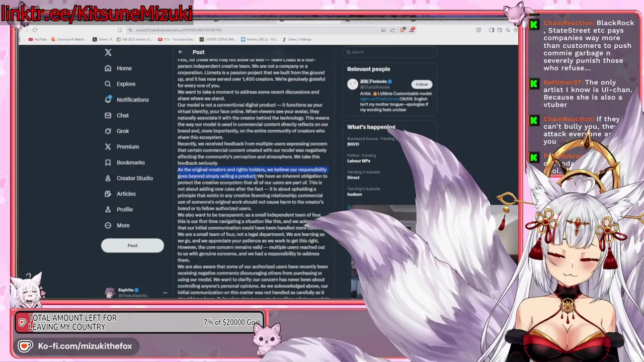Click the Explore magnifier icon
The image size is (644, 362).
pos(108,84)
